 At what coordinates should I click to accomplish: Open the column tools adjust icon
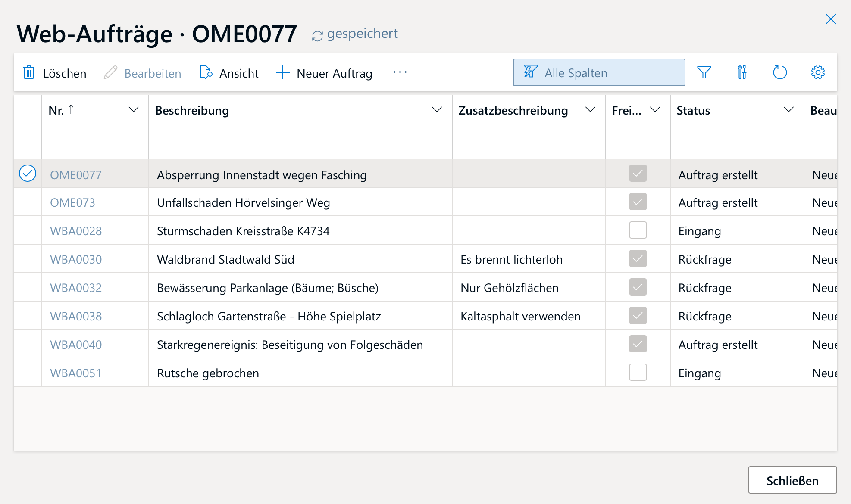coord(742,72)
